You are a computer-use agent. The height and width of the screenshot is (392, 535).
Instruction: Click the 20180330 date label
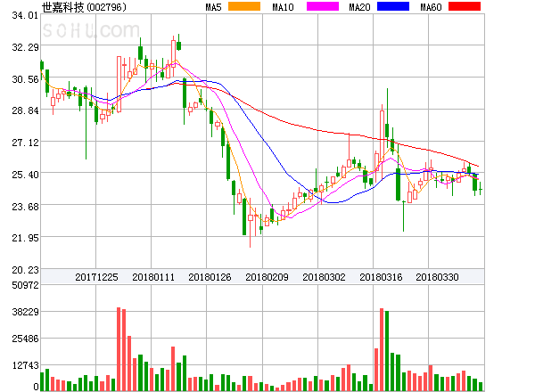tap(437, 277)
